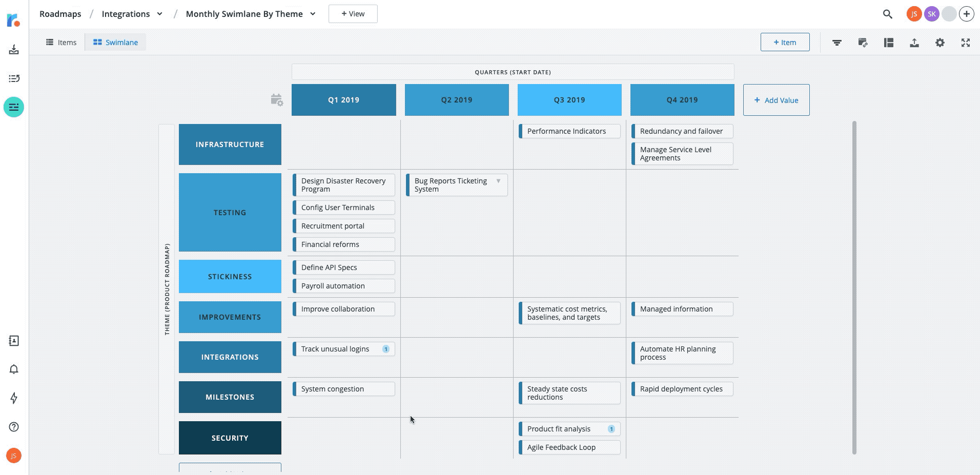The width and height of the screenshot is (980, 475).
Task: Open the layout panel icon
Action: tap(889, 43)
